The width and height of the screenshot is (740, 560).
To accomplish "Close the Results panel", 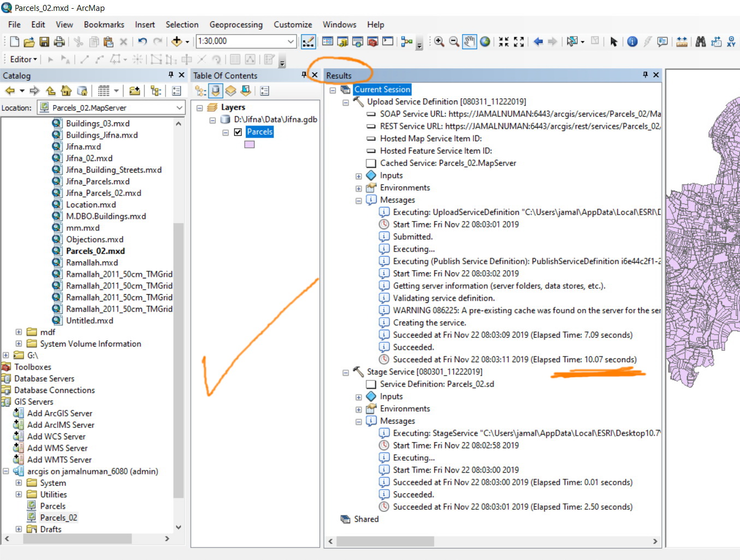I will pos(656,75).
